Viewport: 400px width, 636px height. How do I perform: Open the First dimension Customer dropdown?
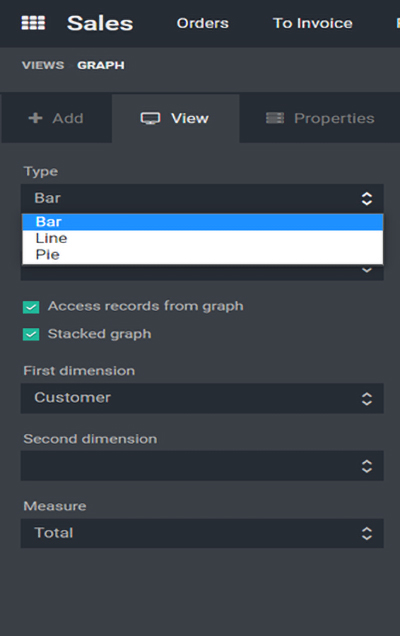click(x=202, y=398)
